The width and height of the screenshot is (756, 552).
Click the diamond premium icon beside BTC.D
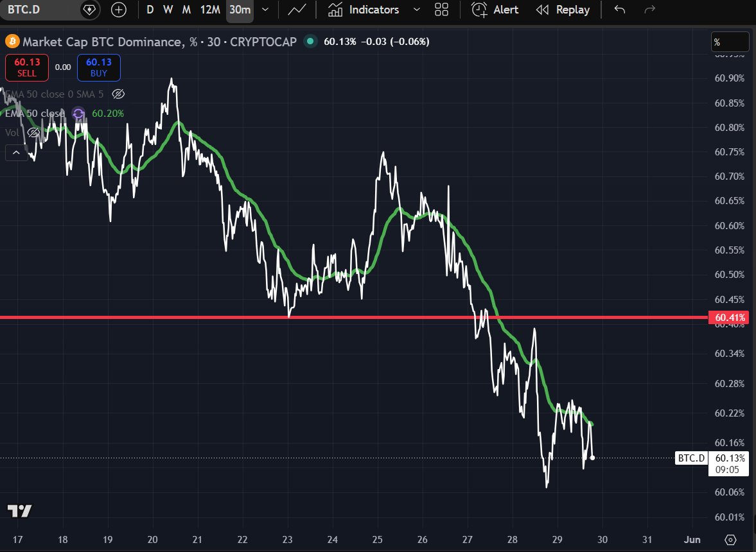(x=89, y=10)
